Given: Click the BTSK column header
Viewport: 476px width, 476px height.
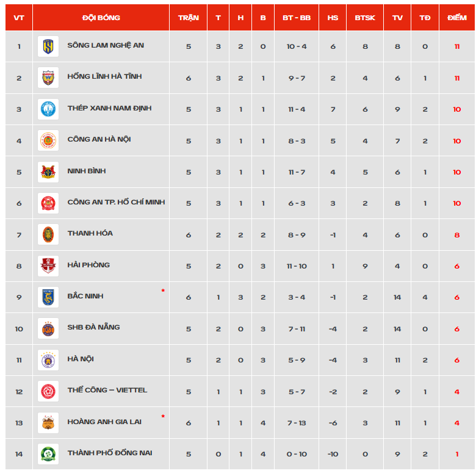Looking at the screenshot, I should [x=365, y=18].
